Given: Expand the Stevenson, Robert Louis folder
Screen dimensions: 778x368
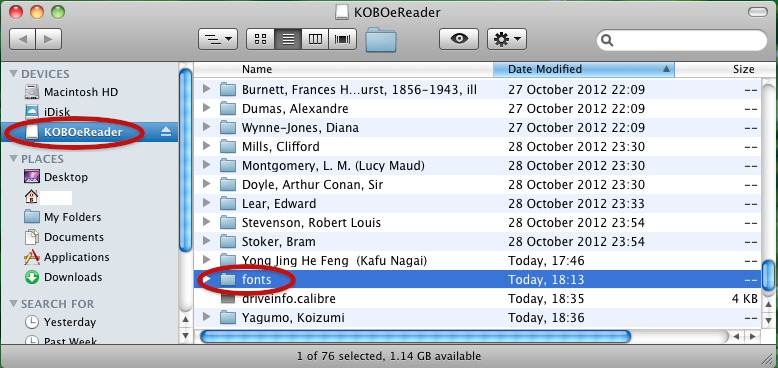Looking at the screenshot, I should coord(207,223).
